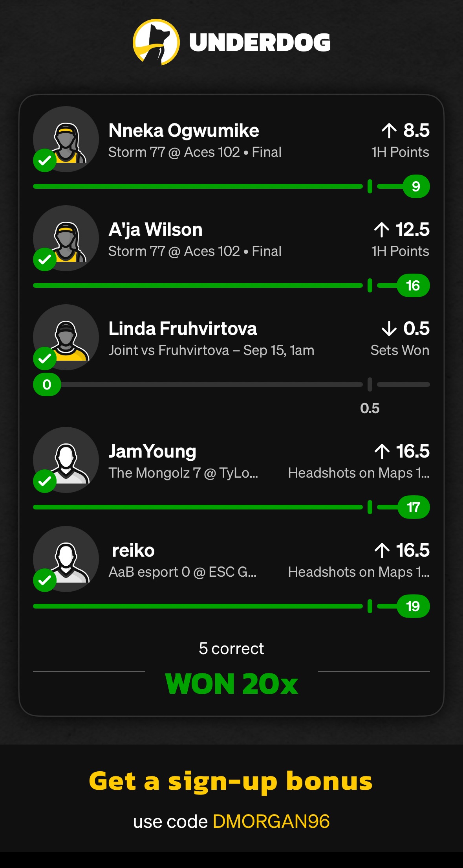Click the Underdog dog logo icon
Viewport: 463px width, 868px height.
click(156, 42)
